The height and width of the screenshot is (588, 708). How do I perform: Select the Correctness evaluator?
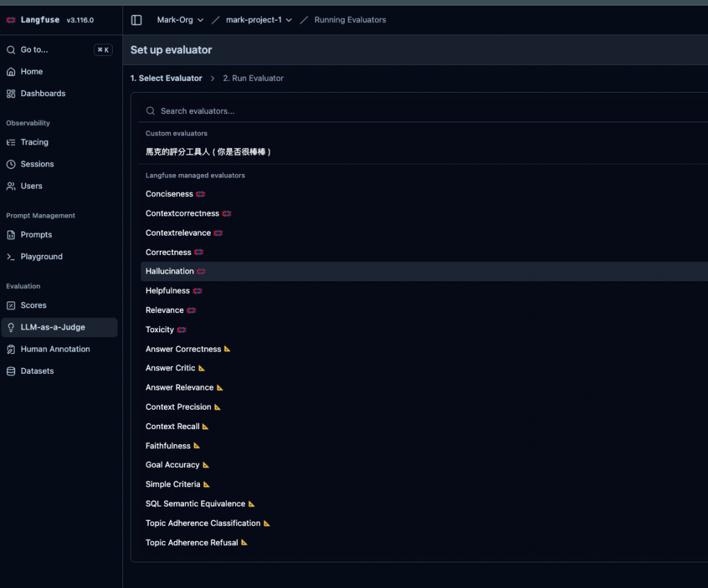pyautogui.click(x=425, y=252)
